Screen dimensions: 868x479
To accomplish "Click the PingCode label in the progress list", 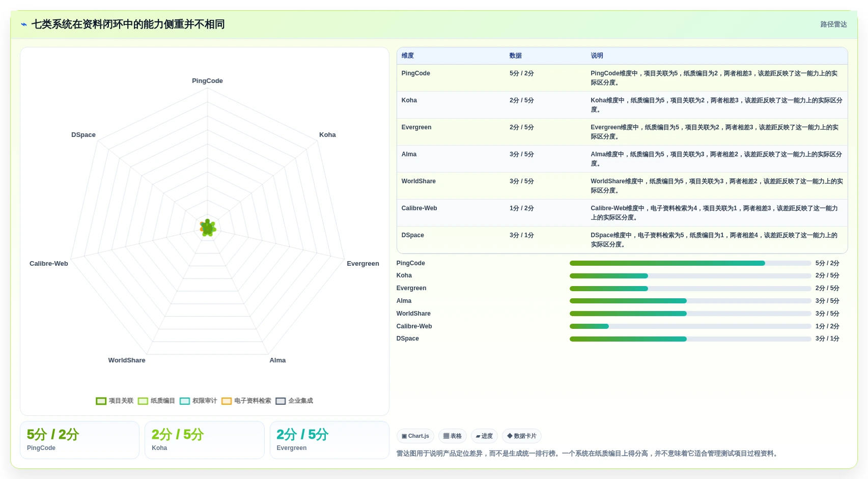I will [410, 263].
